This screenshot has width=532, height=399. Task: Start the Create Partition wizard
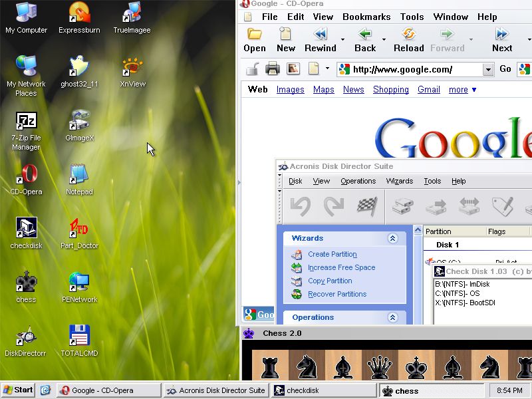coord(334,254)
